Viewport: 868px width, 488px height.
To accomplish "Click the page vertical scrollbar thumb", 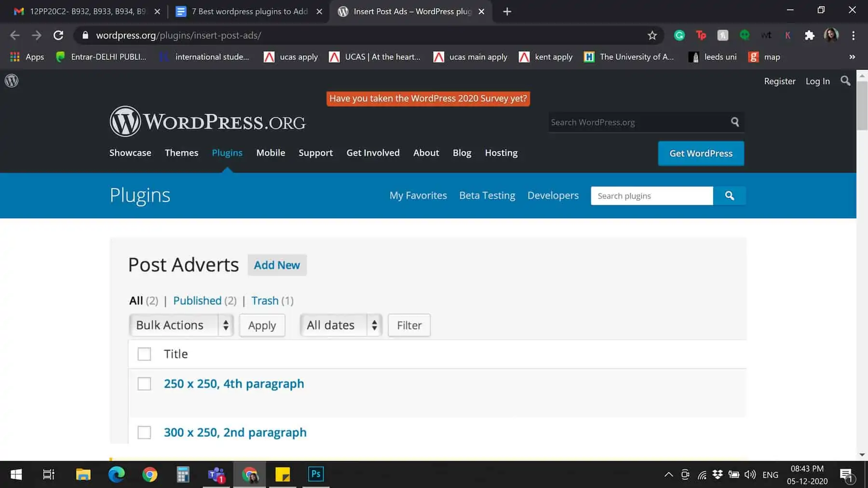I will click(x=862, y=106).
